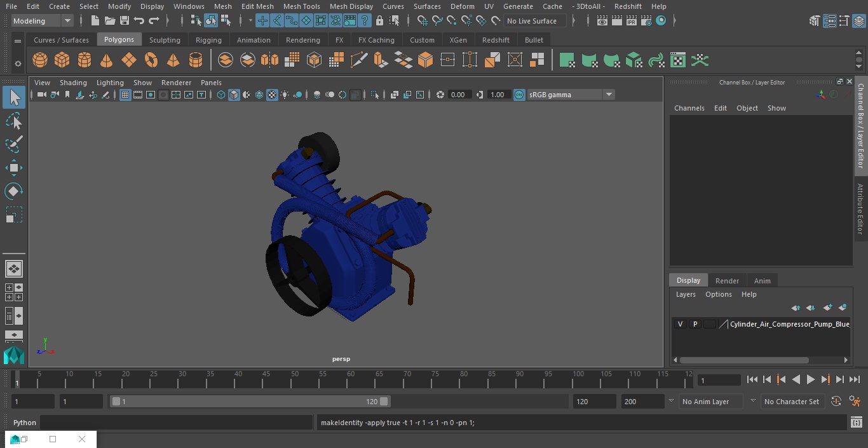Select the Cylinder_Air_Compressor_Pump_Blue layer name

pyautogui.click(x=789, y=324)
